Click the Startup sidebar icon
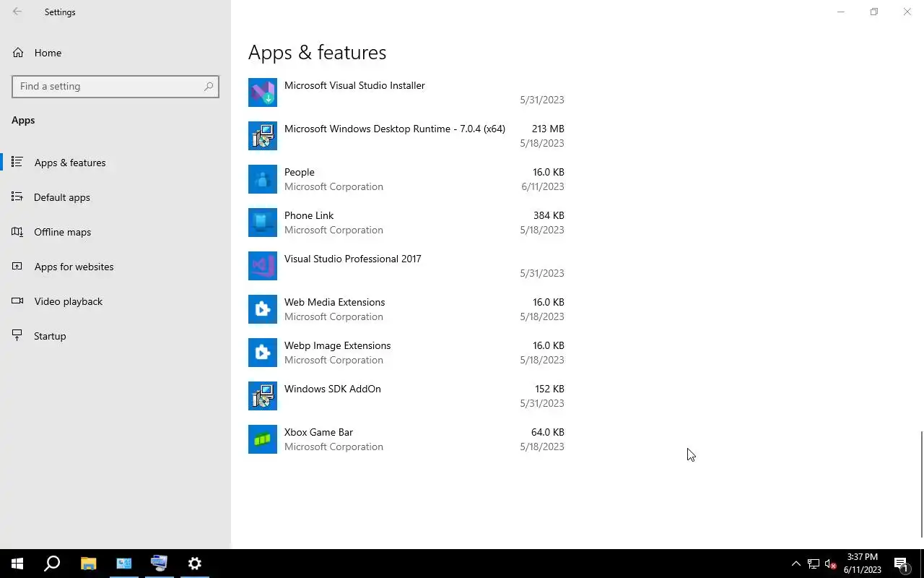Screen dimensions: 924x578 tap(17, 336)
